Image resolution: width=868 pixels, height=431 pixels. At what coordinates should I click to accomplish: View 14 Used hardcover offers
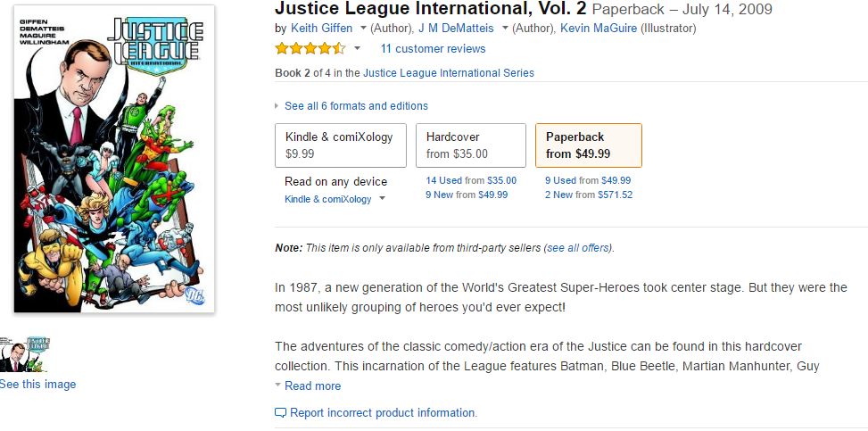coord(444,180)
